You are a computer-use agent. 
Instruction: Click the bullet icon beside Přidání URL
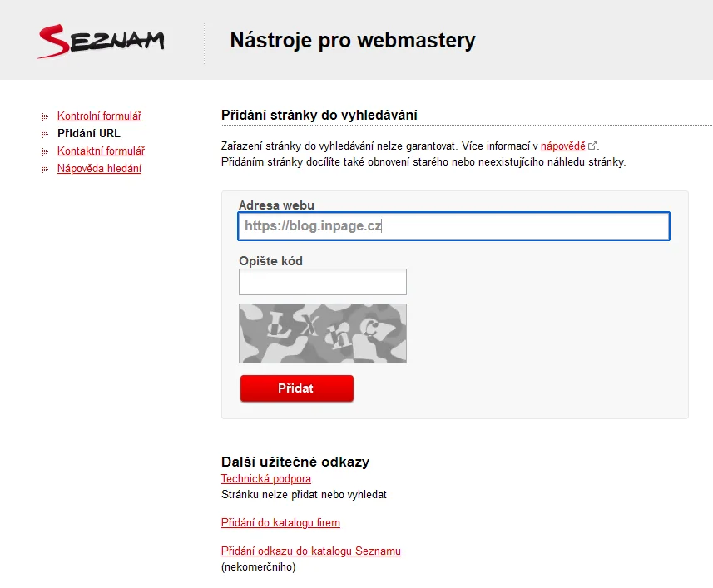[45, 134]
